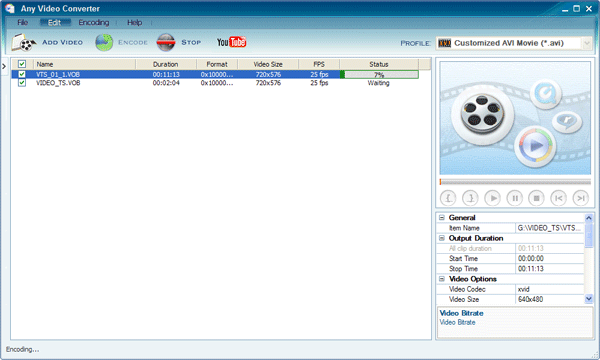Sort by the Video Size column header
This screenshot has width=600, height=360.
click(x=268, y=64)
